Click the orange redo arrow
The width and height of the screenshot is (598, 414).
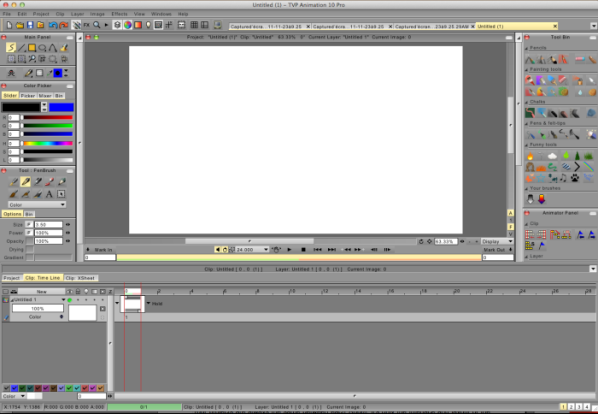pyautogui.click(x=63, y=25)
